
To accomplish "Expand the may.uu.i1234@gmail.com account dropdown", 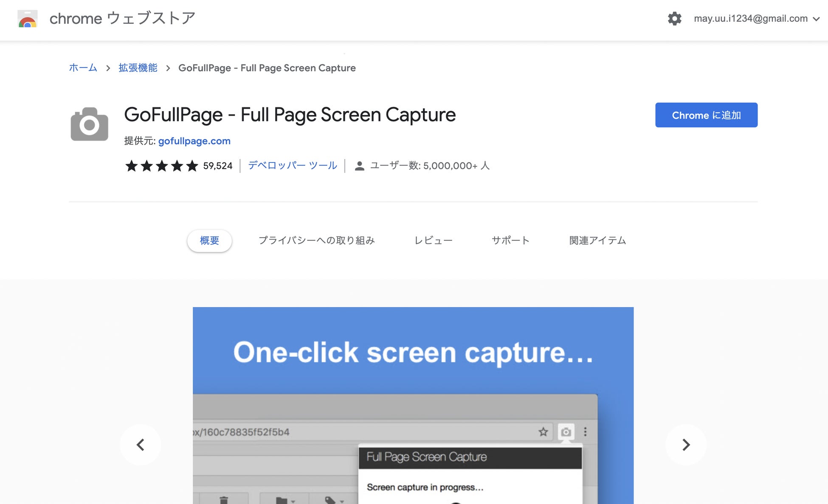I will coord(756,19).
